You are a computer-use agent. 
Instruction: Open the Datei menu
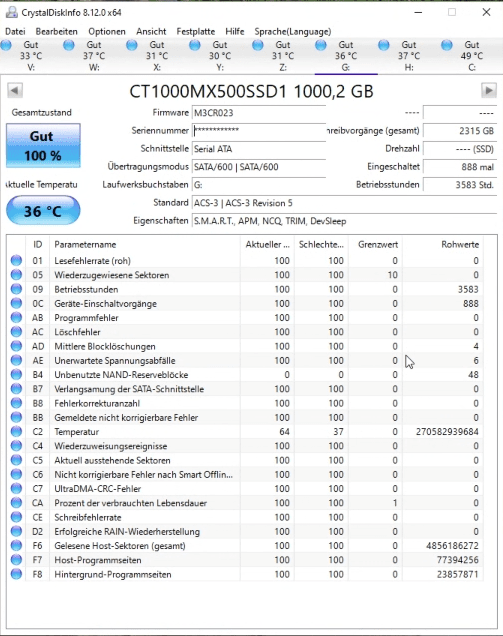click(15, 31)
